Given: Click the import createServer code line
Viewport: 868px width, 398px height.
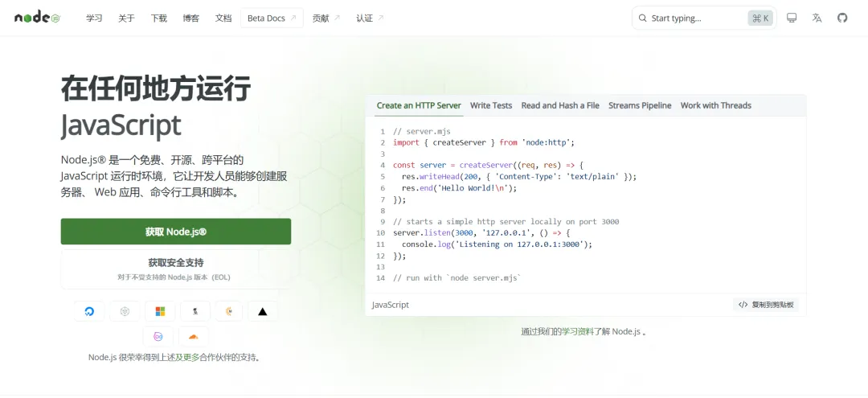Looking at the screenshot, I should pos(484,142).
